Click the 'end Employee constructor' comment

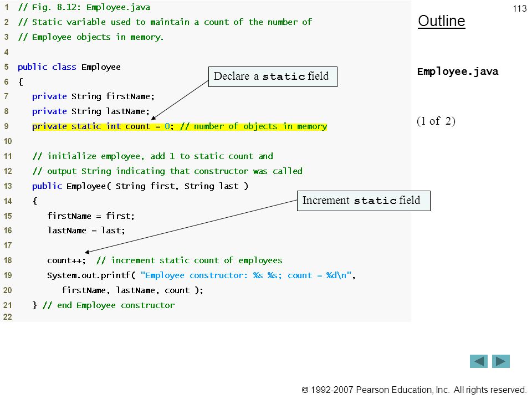click(109, 305)
